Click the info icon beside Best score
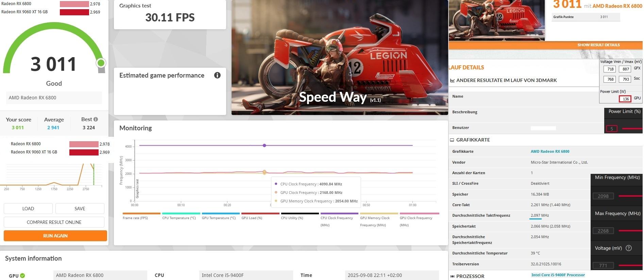The width and height of the screenshot is (644, 280). 96,119
